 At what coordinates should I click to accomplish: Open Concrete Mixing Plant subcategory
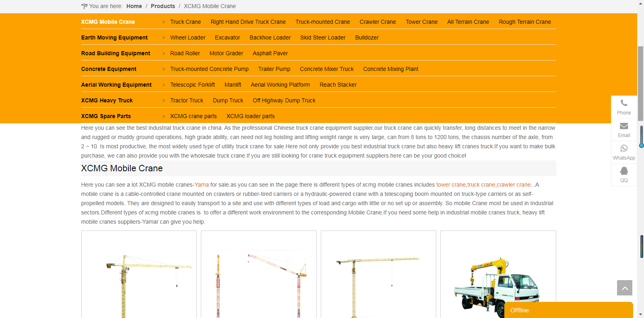pyautogui.click(x=391, y=69)
